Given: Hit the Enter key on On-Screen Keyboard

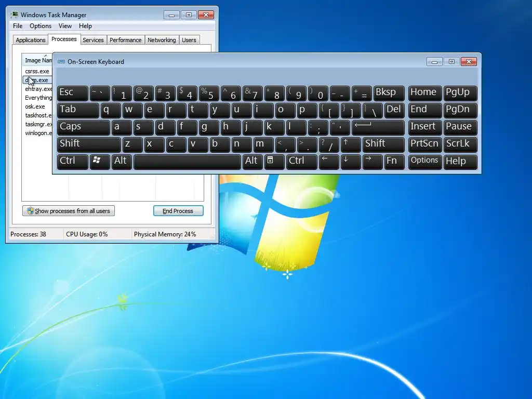Looking at the screenshot, I should click(x=378, y=127).
